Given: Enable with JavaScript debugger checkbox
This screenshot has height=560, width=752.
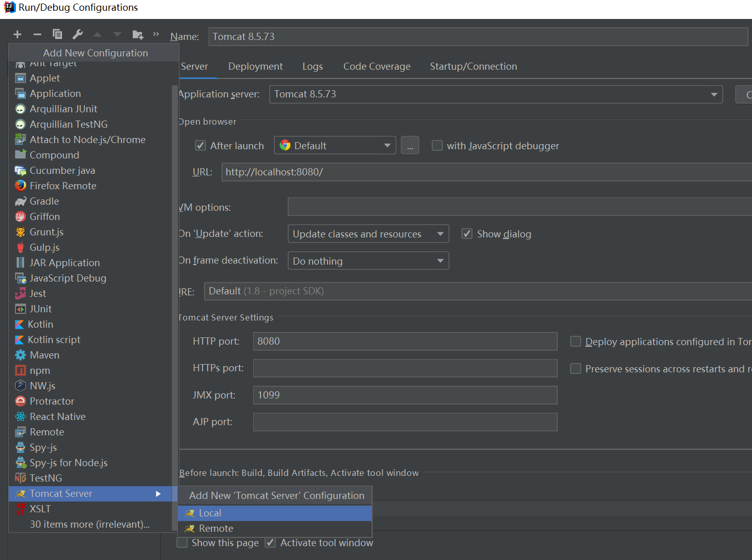Looking at the screenshot, I should (437, 146).
